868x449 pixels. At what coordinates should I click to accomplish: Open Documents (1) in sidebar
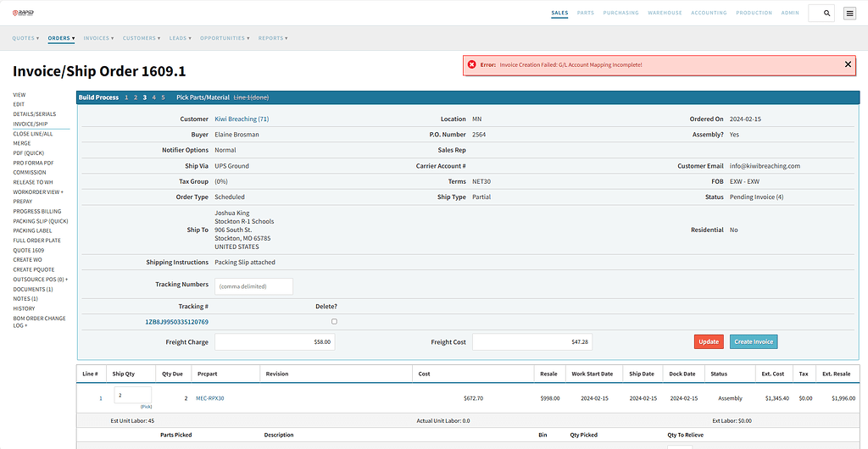[33, 289]
